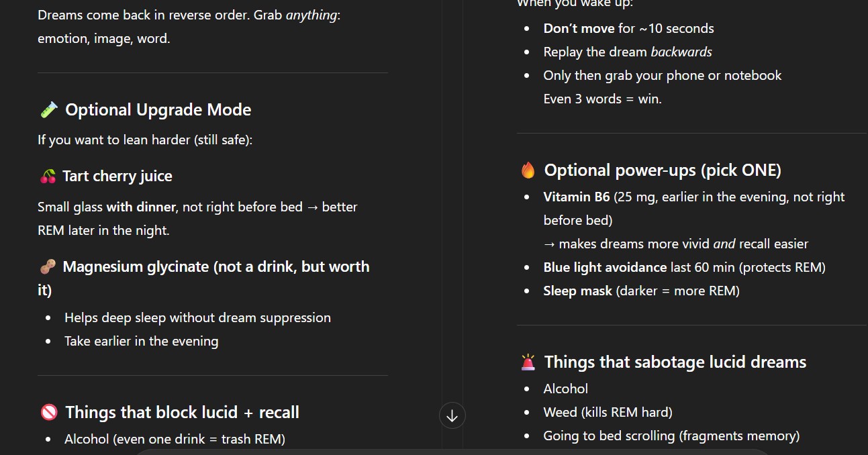Click the prohibited sign emoji beside Things that block
This screenshot has height=455, width=868.
49,413
